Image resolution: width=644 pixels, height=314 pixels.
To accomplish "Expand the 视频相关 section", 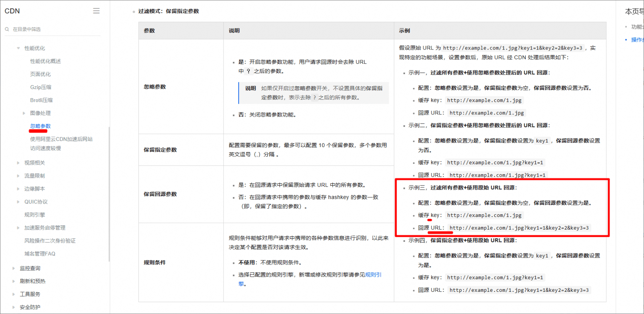I will (18, 163).
